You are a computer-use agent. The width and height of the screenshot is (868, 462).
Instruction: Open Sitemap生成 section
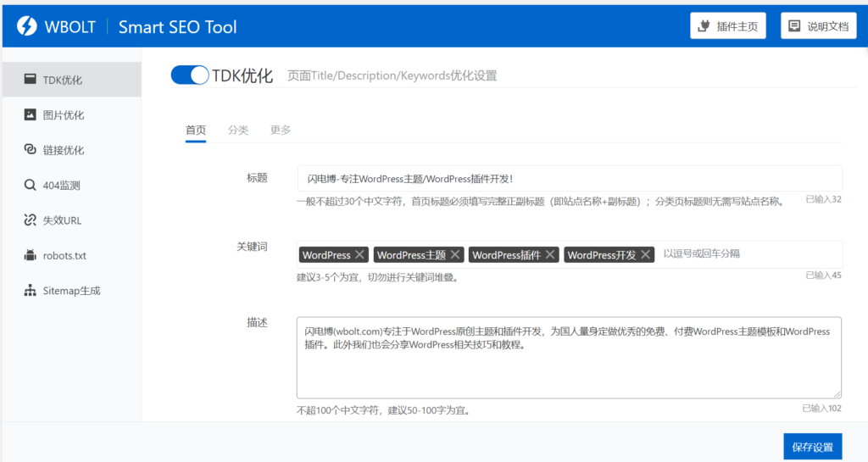71,291
